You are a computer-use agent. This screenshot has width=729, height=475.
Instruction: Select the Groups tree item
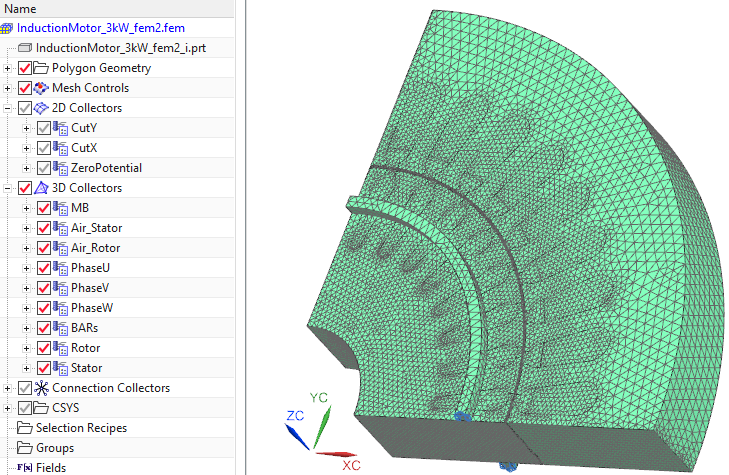(55, 448)
